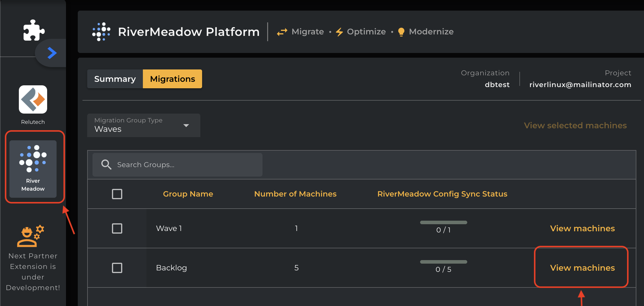Click the RiverMeadow Platform logo dots

(101, 32)
